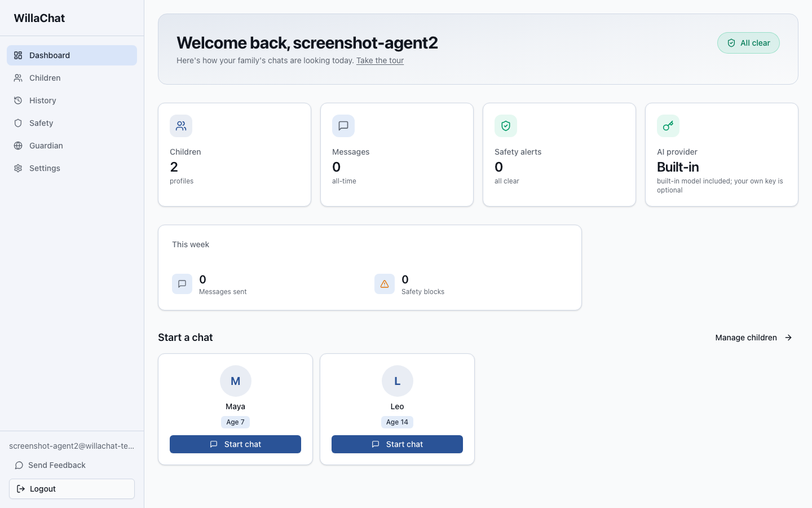Click the Leo name label
This screenshot has width=812, height=508.
point(398,406)
